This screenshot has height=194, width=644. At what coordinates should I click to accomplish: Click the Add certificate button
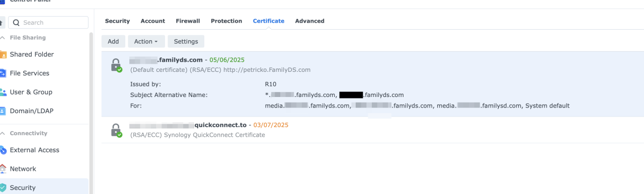(x=113, y=41)
